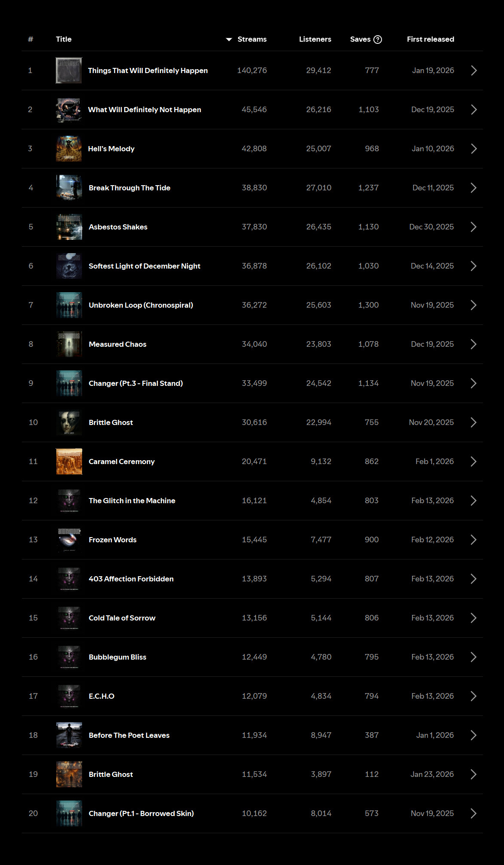Open details arrow for Asbestos Shakes
The height and width of the screenshot is (865, 504).
pyautogui.click(x=473, y=227)
